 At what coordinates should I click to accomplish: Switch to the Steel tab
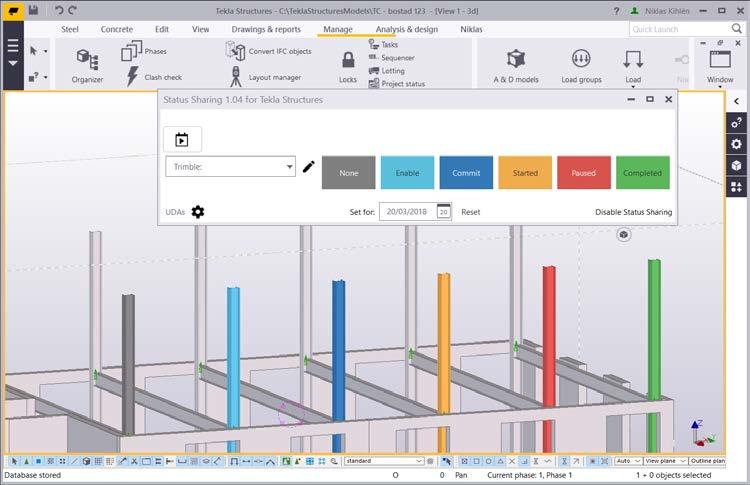pos(70,29)
